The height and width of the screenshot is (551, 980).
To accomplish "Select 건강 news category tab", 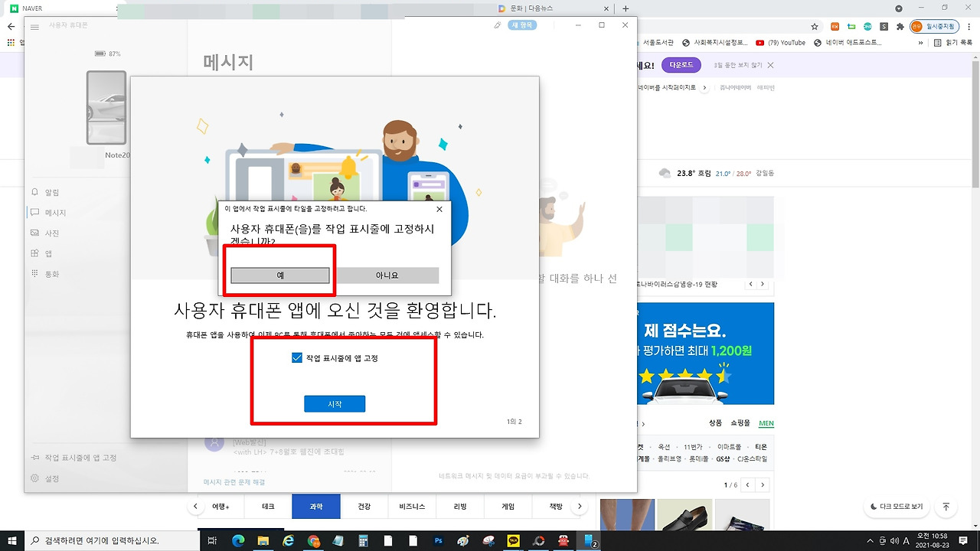I will click(364, 507).
